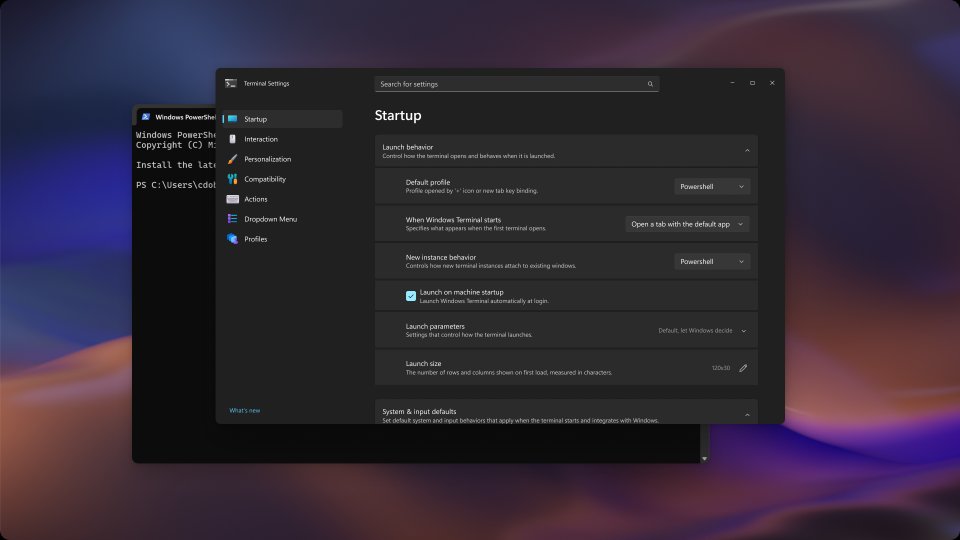The image size is (960, 540).
Task: Click the Windows PowerShell tab in background window
Action: pyautogui.click(x=178, y=117)
